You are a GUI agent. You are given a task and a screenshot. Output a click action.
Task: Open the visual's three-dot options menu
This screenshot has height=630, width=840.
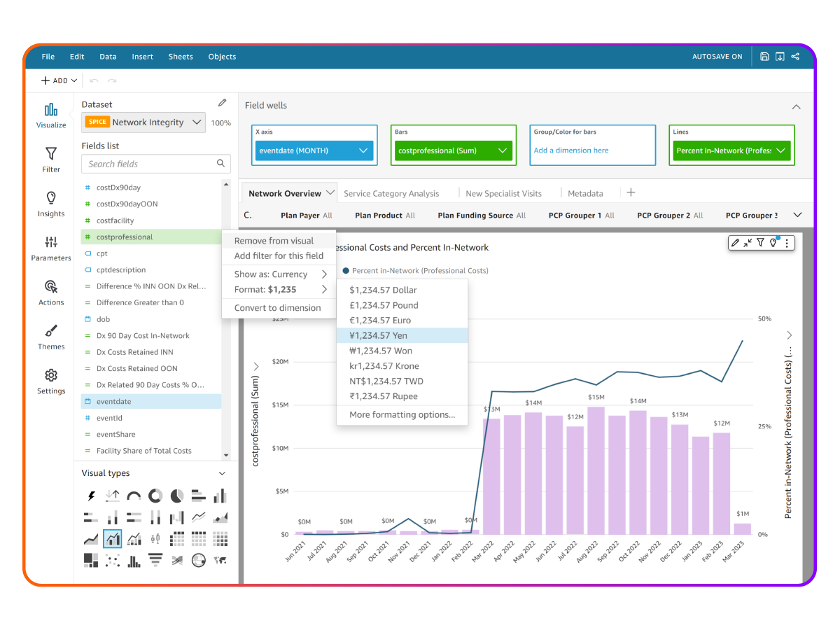tap(787, 243)
